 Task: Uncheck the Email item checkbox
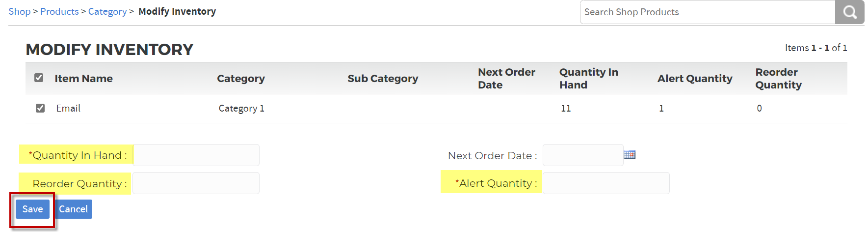[40, 108]
